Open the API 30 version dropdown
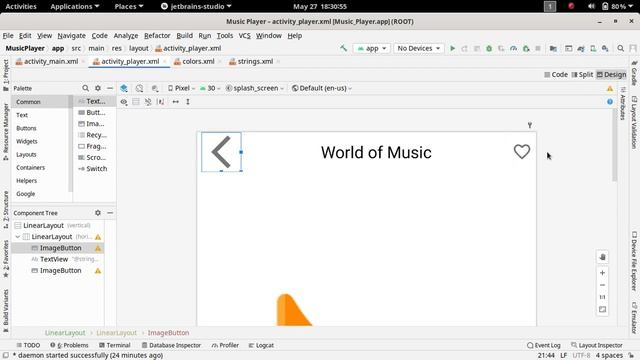 210,88
